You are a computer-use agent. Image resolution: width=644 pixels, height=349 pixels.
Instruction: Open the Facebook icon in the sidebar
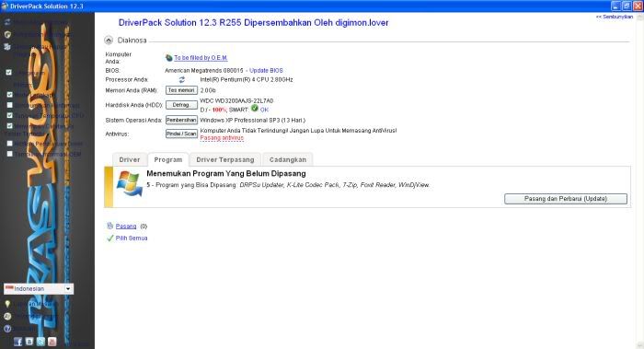(x=17, y=342)
